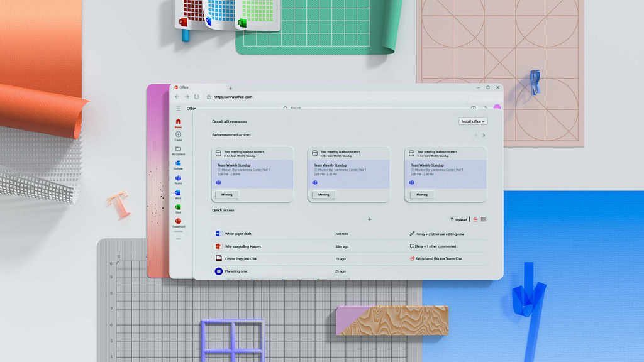
Task: Switch Quick access to list view
Action: [x=475, y=219]
